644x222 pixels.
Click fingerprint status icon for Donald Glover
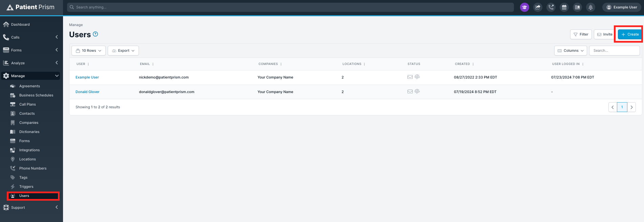(417, 91)
